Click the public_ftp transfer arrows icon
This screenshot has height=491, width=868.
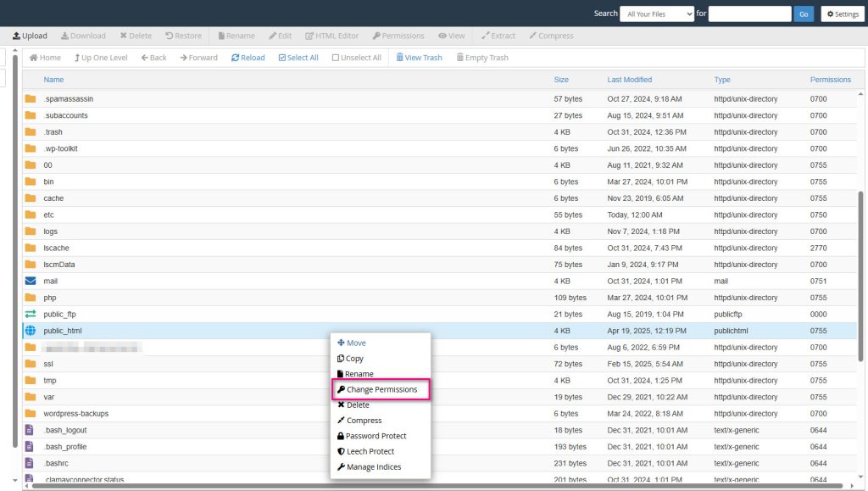point(31,314)
